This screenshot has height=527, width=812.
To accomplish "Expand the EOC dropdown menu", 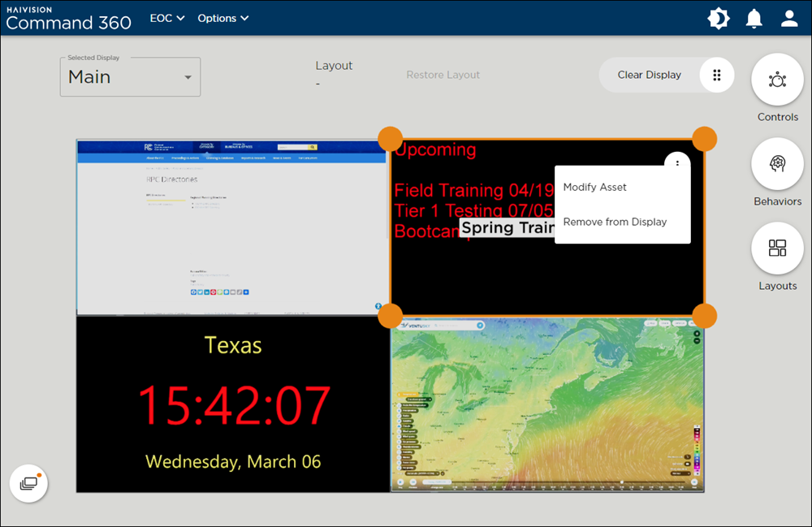I will click(x=167, y=18).
